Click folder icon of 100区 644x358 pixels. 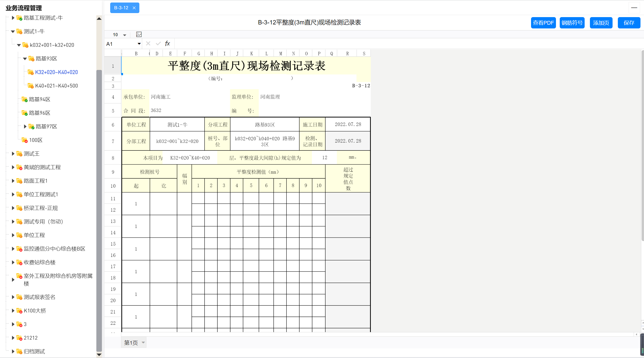[x=25, y=140]
